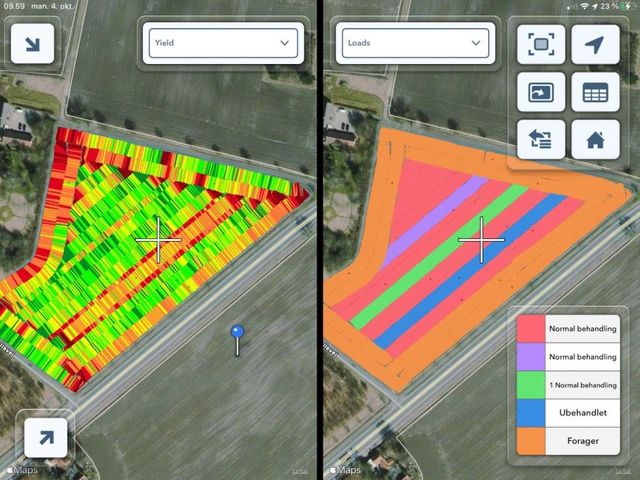Go to home via house icon
This screenshot has width=640, height=480.
[x=595, y=139]
